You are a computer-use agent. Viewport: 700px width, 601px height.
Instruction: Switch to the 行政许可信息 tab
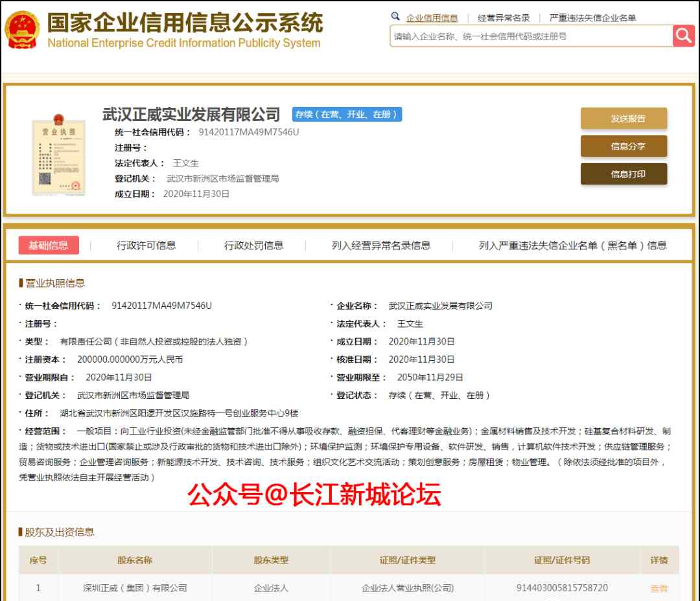pyautogui.click(x=146, y=245)
